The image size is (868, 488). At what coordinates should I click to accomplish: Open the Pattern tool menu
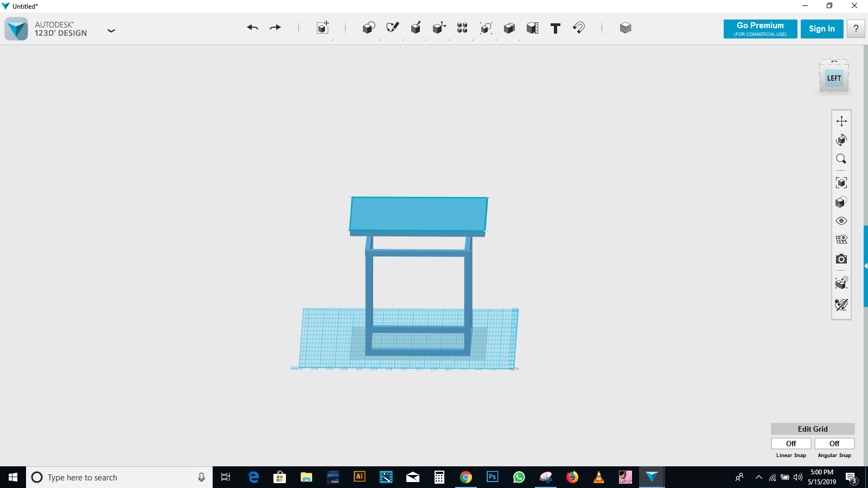point(462,28)
